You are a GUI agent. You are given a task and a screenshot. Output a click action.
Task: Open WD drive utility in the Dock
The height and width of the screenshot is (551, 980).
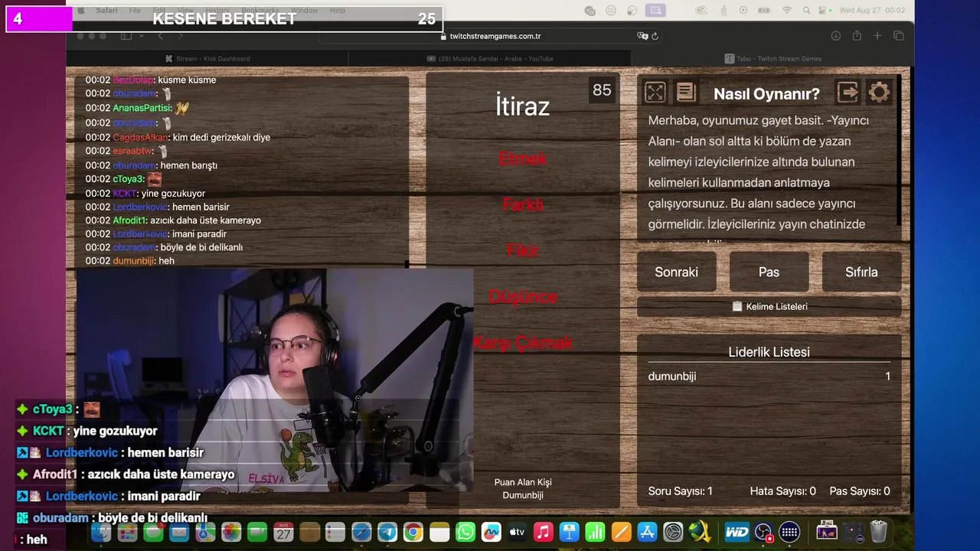(x=737, y=532)
